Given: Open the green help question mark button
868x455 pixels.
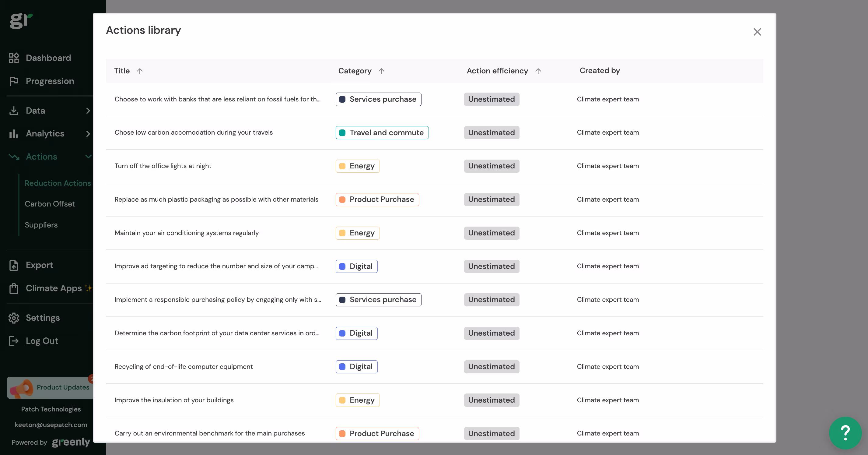Looking at the screenshot, I should click(845, 433).
